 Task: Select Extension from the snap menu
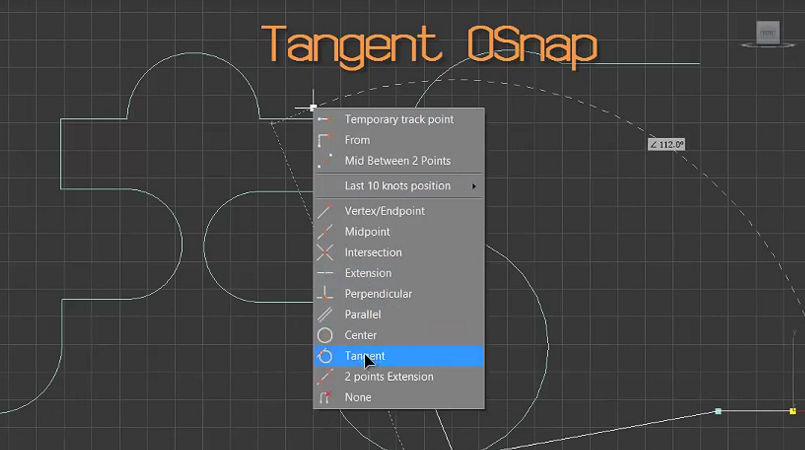368,273
